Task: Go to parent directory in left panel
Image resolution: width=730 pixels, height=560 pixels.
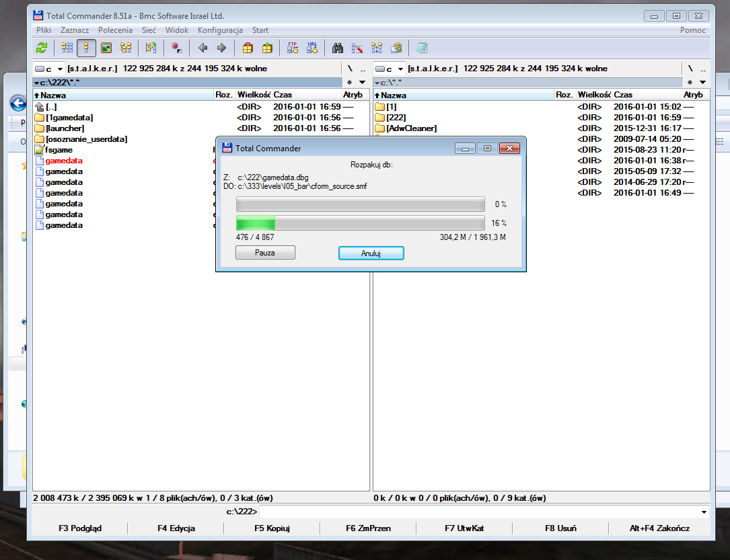Action: coord(363,69)
